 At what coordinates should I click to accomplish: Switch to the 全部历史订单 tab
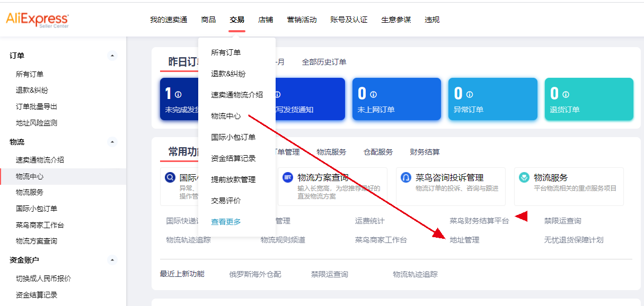point(324,62)
